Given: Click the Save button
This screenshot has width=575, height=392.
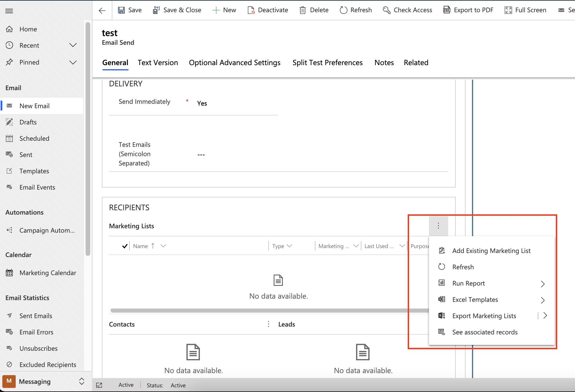Looking at the screenshot, I should (130, 10).
